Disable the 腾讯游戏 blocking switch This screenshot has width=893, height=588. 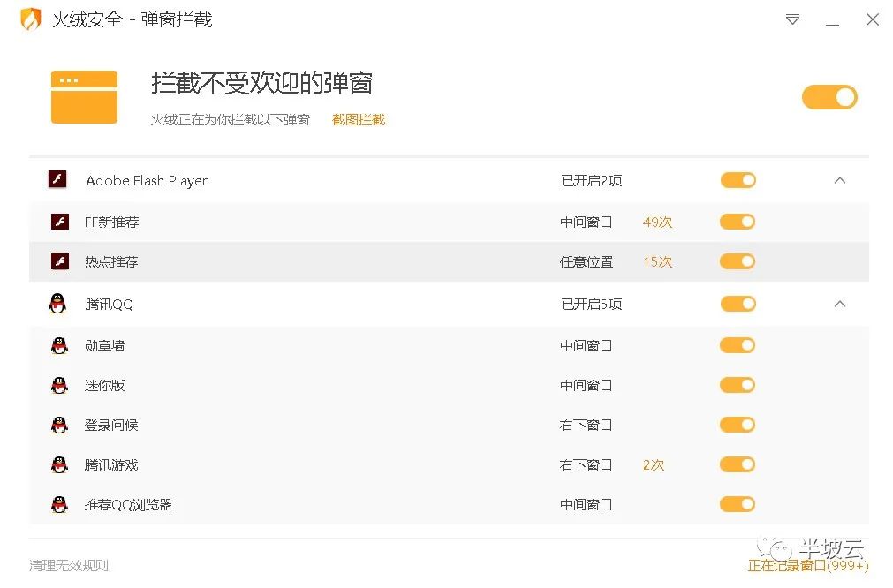[x=738, y=464]
